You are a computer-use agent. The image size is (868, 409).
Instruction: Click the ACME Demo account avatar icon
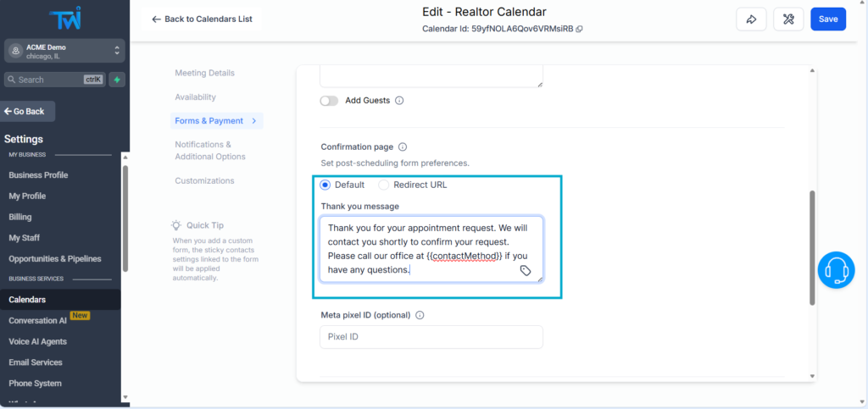coord(16,51)
